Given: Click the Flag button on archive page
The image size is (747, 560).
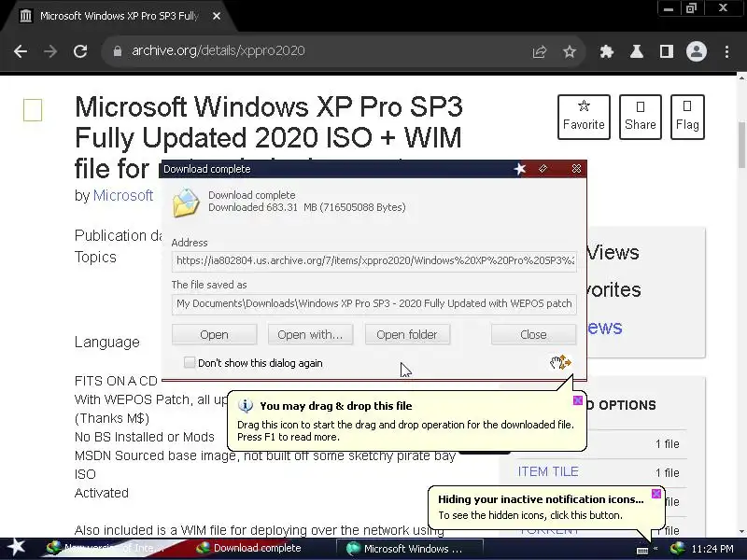Looking at the screenshot, I should tap(687, 117).
